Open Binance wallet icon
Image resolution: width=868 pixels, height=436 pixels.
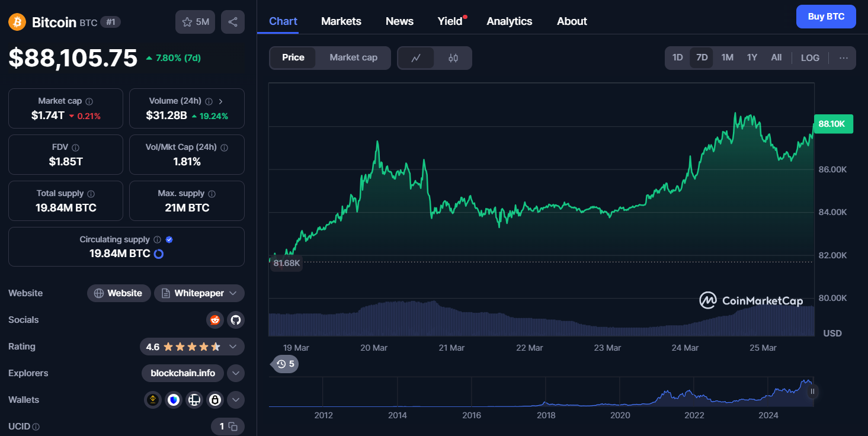pyautogui.click(x=153, y=400)
